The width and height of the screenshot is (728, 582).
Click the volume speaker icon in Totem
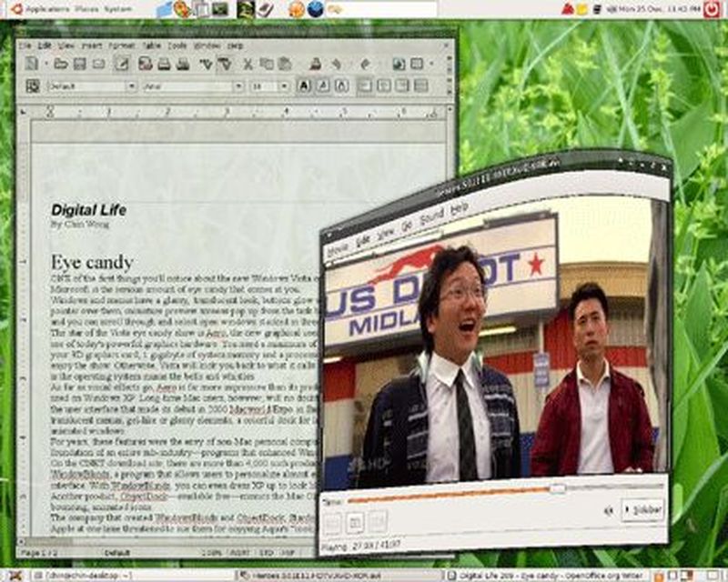608,511
